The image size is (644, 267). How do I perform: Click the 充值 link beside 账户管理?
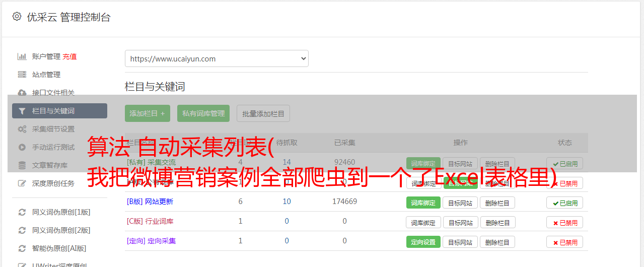click(x=69, y=56)
